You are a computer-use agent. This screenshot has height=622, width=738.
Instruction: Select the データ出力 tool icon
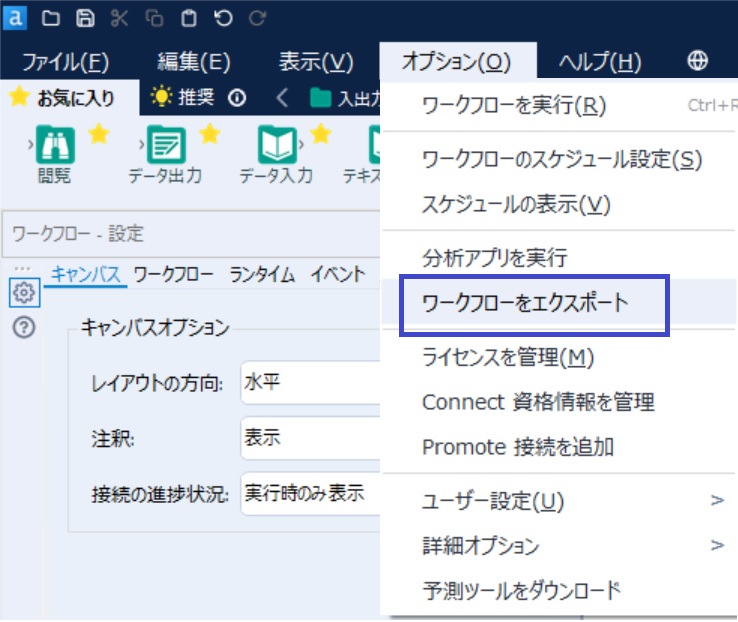point(166,144)
